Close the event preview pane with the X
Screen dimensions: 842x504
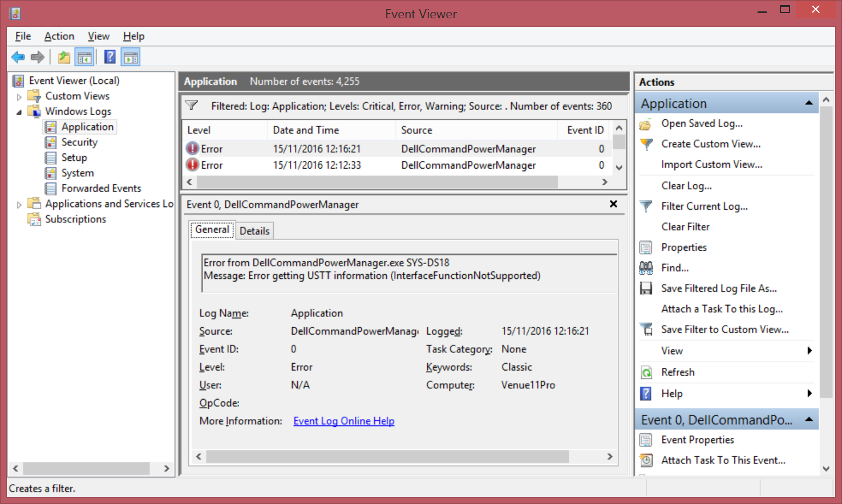613,204
